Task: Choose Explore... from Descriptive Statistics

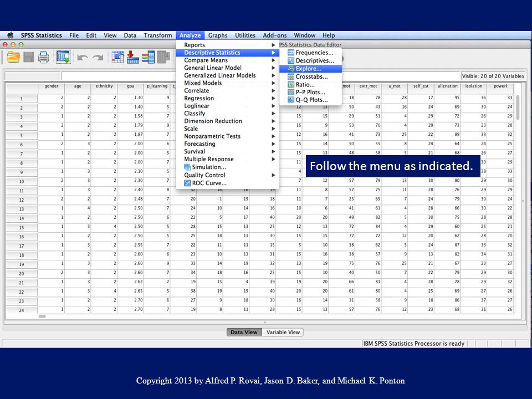Action: coord(310,69)
